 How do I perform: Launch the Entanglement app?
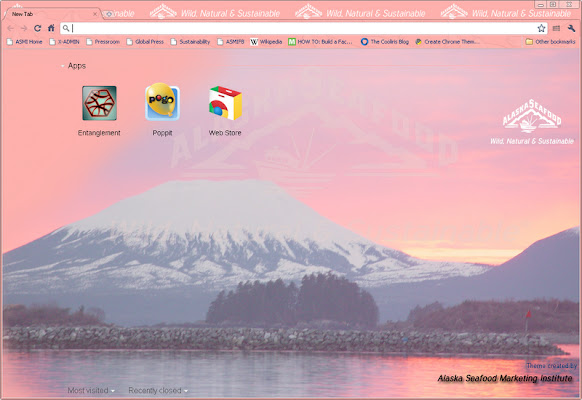coord(99,111)
